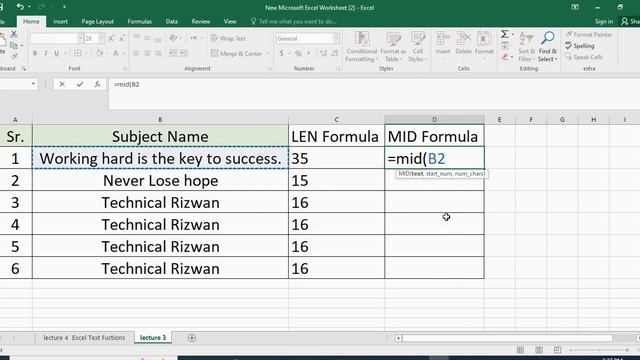This screenshot has width=640, height=360.
Task: Open the General number format dropdown
Action: point(336,38)
